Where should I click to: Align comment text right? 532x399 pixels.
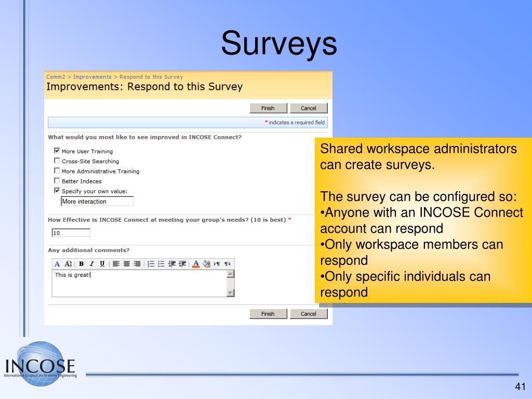tap(137, 263)
